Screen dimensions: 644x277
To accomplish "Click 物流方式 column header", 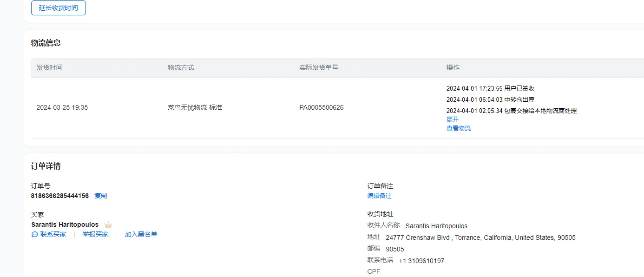I will (x=181, y=67).
